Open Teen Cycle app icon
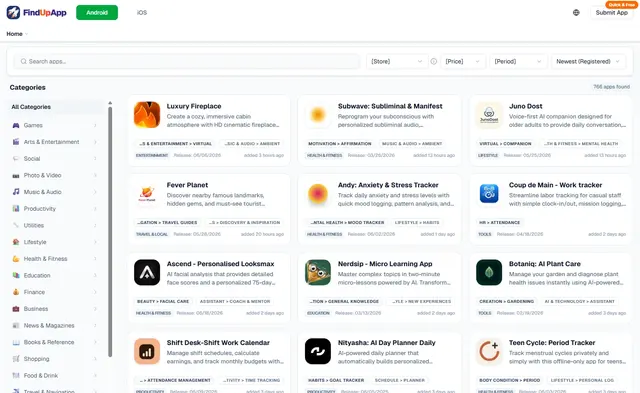This screenshot has width=640, height=393. 489,351
